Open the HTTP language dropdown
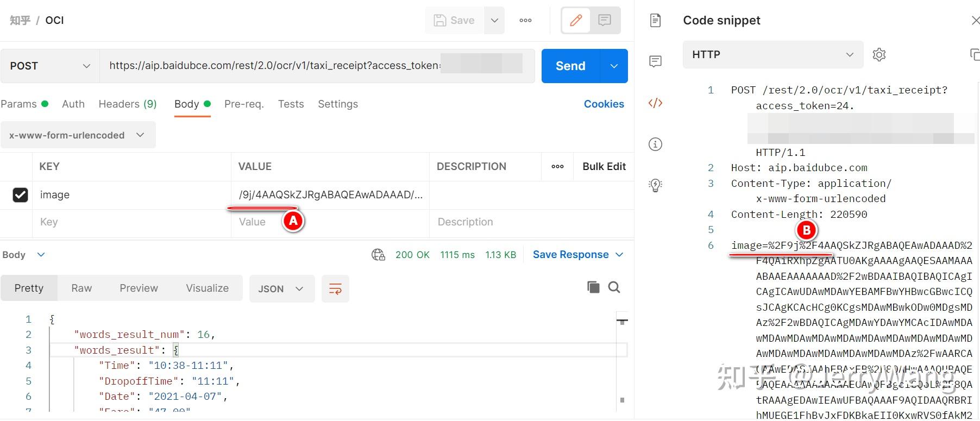This screenshot has height=421, width=980. 773,55
